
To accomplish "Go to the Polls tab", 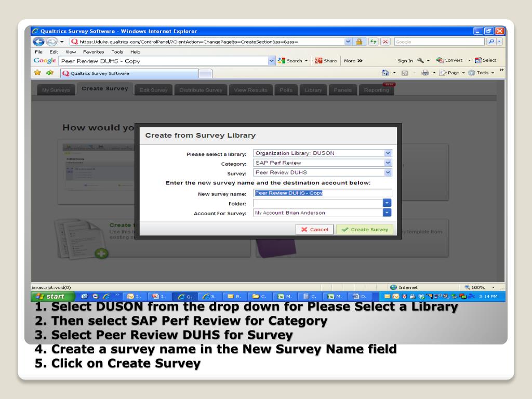I will point(286,90).
